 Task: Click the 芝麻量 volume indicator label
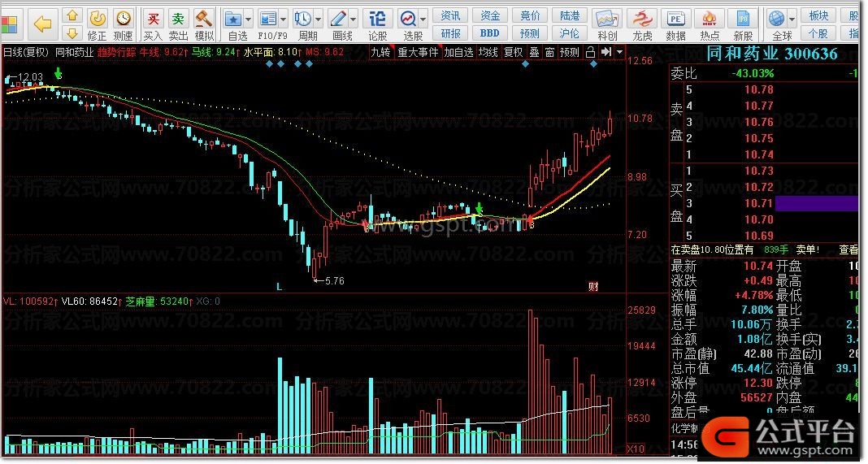coord(158,301)
